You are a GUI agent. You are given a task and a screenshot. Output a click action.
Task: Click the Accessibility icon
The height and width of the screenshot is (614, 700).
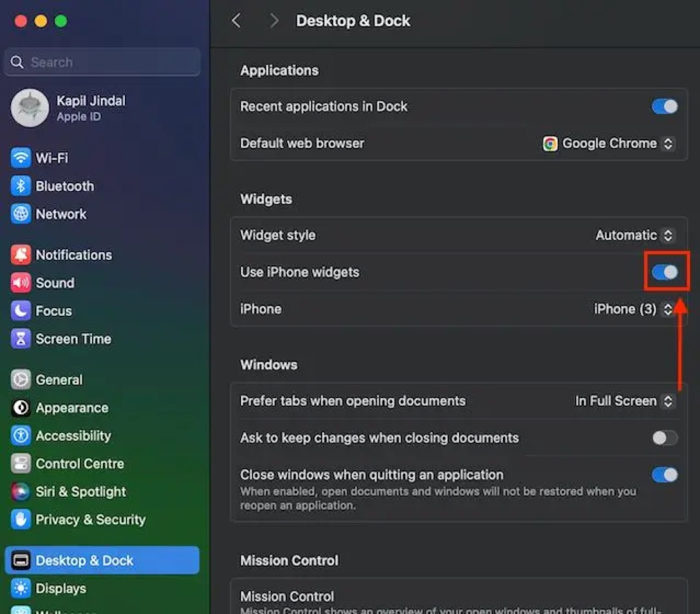tap(21, 435)
